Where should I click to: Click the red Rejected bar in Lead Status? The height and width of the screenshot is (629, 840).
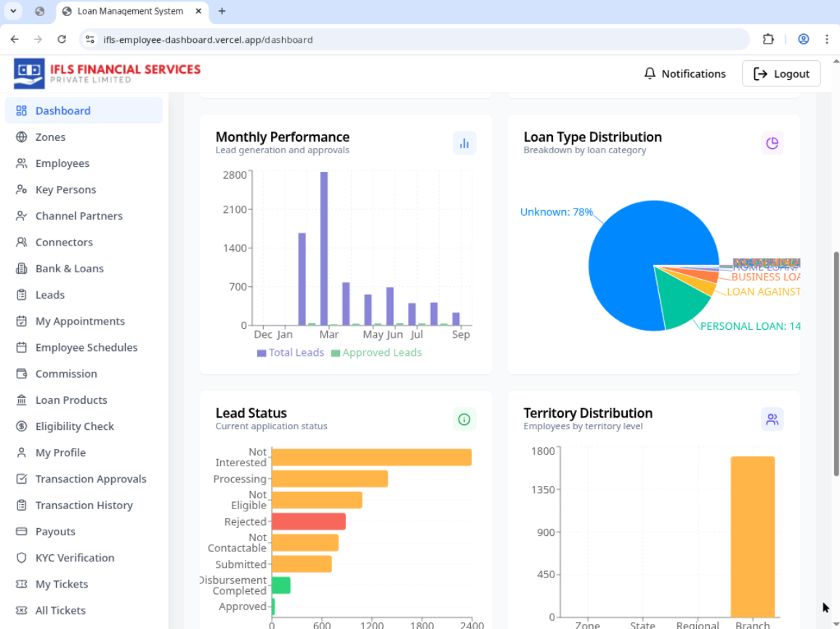pos(308,522)
